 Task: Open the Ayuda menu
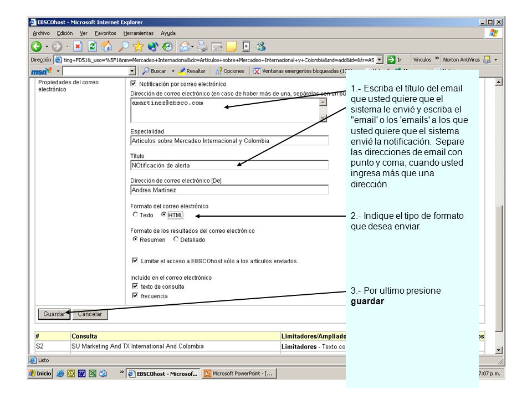point(168,33)
